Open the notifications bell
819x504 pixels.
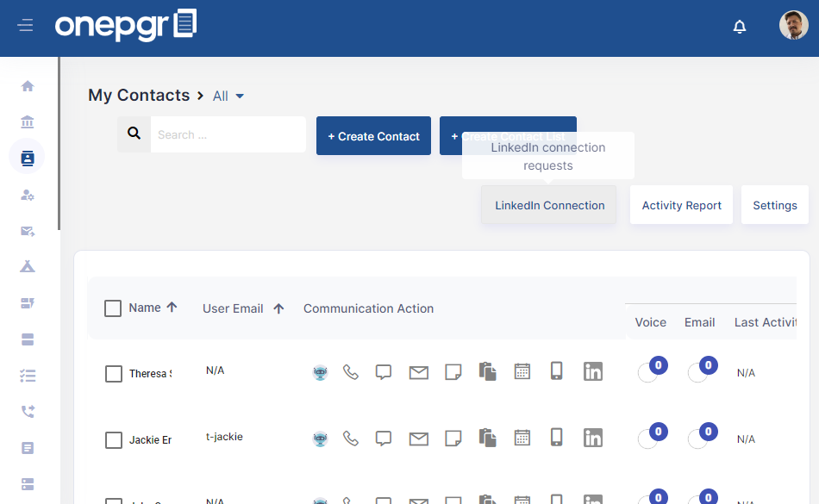[x=740, y=26]
